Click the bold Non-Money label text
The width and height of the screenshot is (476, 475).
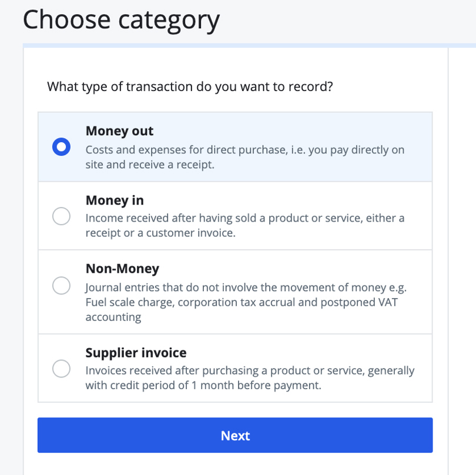point(122,269)
